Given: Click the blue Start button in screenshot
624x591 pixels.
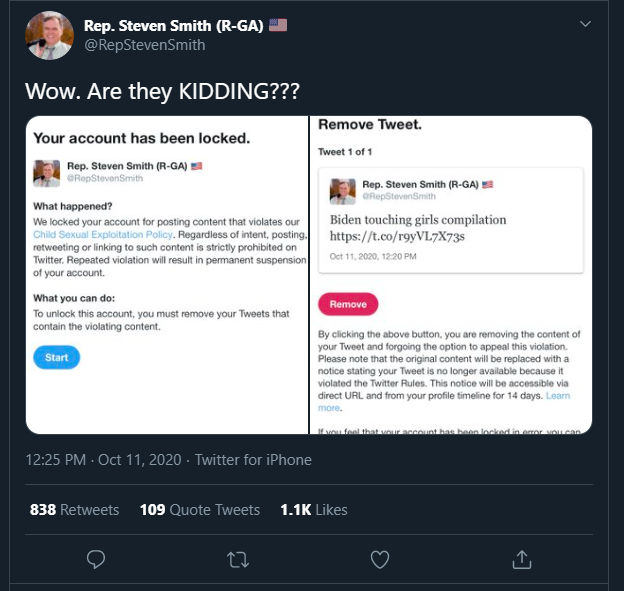Looking at the screenshot, I should [56, 357].
